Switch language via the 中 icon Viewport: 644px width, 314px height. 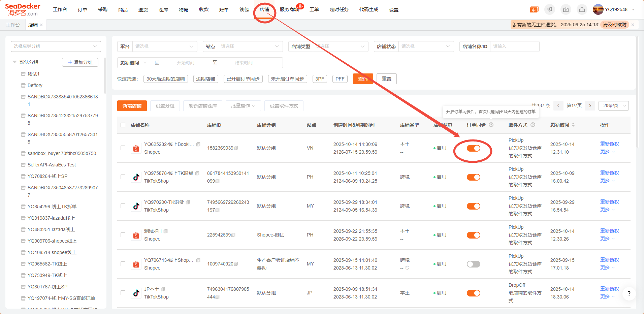pos(534,9)
